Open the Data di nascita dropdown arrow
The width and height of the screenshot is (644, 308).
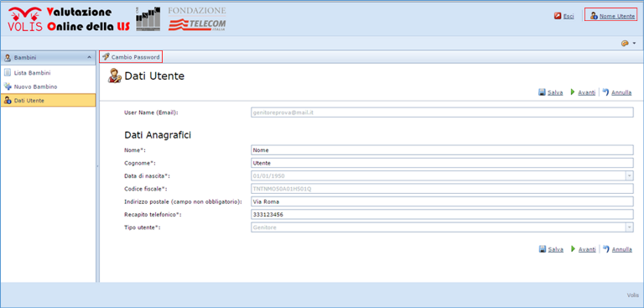point(630,175)
